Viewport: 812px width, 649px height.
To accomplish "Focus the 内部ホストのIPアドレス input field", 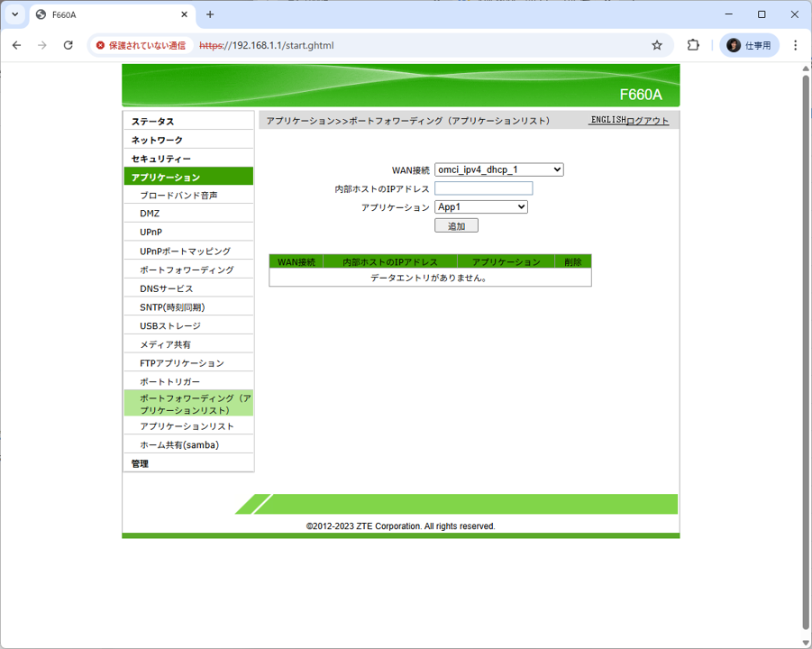I will (x=483, y=188).
